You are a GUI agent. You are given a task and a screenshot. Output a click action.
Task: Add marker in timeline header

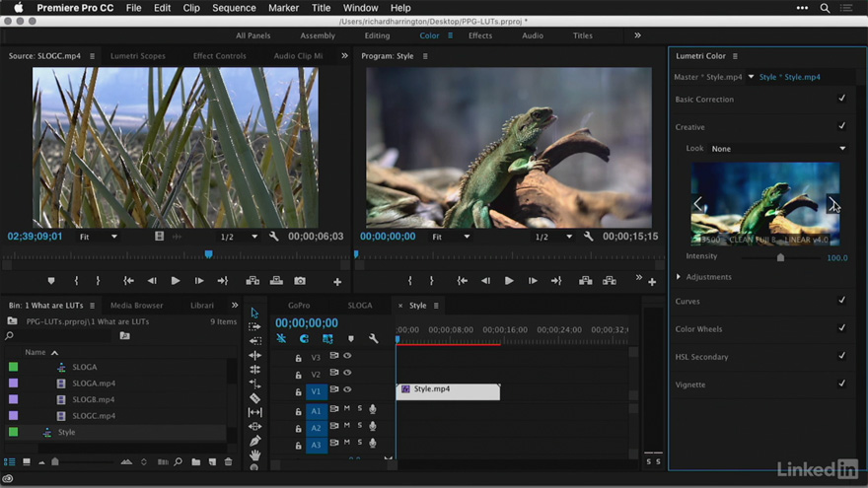click(351, 338)
